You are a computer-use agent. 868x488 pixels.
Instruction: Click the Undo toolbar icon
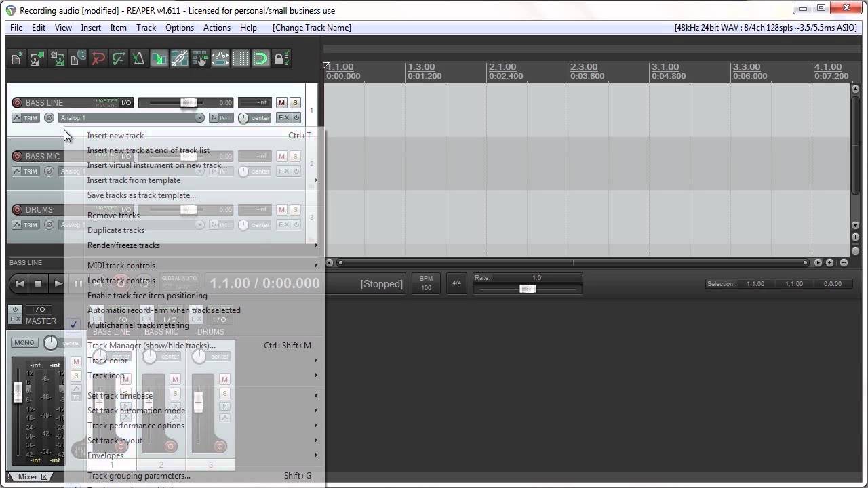pyautogui.click(x=98, y=59)
